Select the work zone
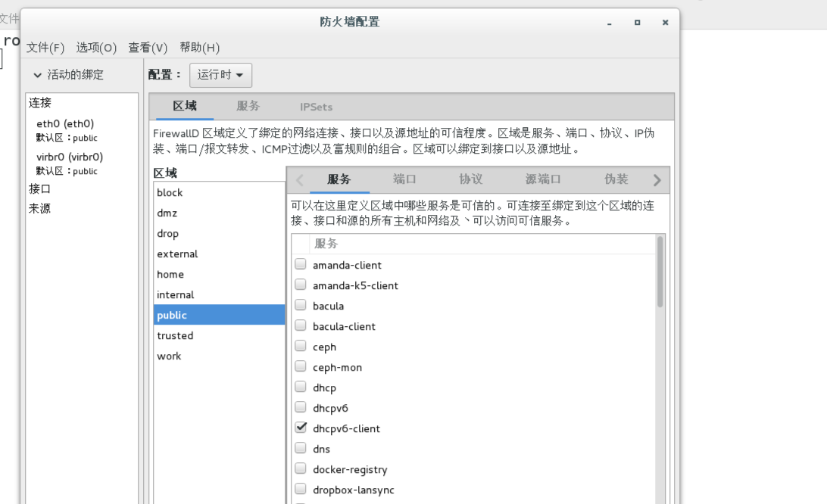The width and height of the screenshot is (827, 504). click(219, 356)
